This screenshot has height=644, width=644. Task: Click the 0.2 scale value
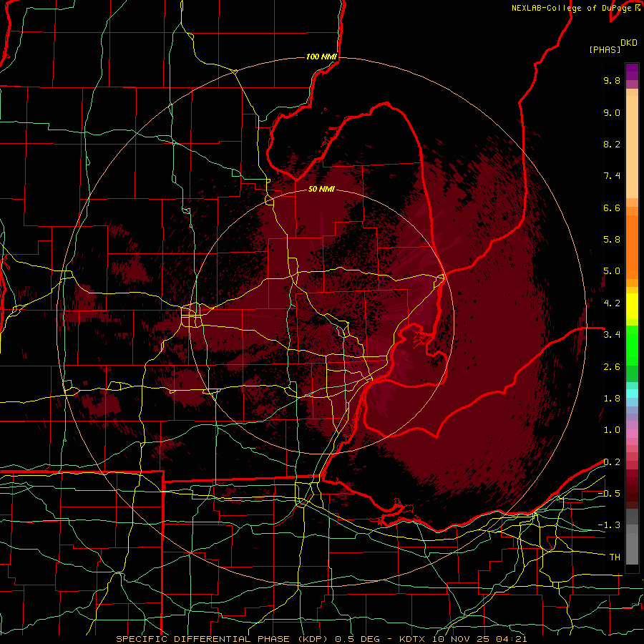(x=612, y=462)
